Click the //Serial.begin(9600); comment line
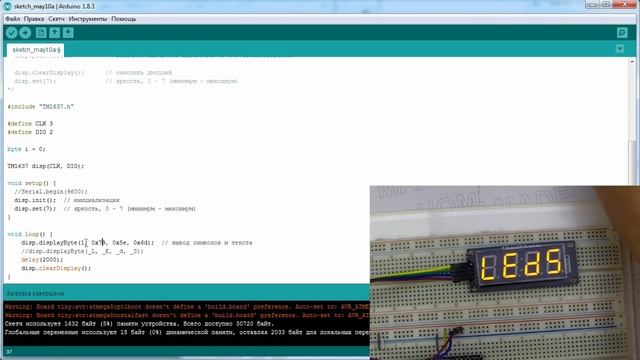Screen dimensions: 640x360 click(x=51, y=191)
